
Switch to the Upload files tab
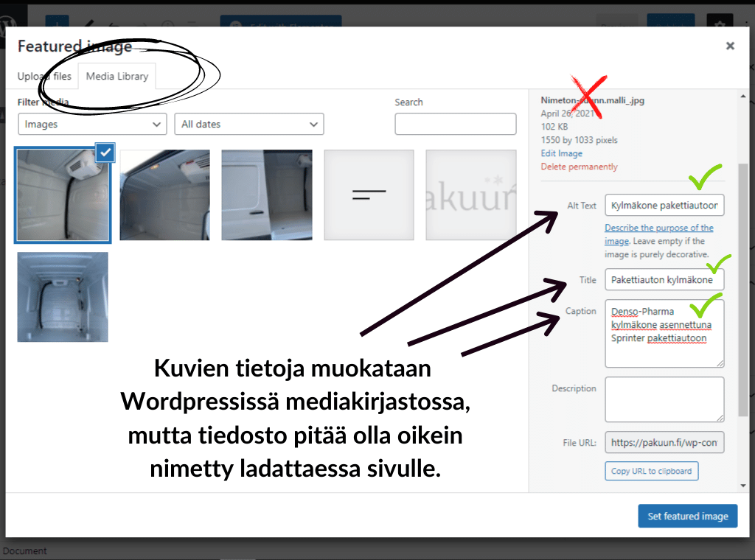point(44,76)
